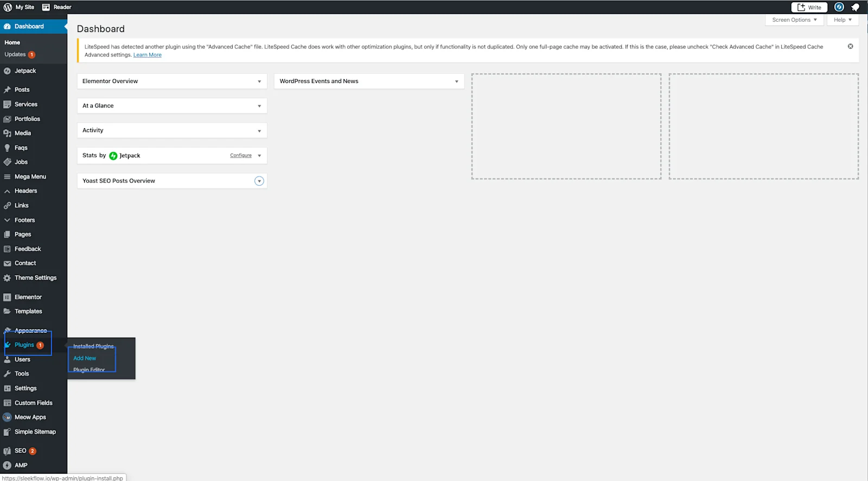This screenshot has width=868, height=481.
Task: Click the Elementor sidebar icon
Action: click(7, 298)
